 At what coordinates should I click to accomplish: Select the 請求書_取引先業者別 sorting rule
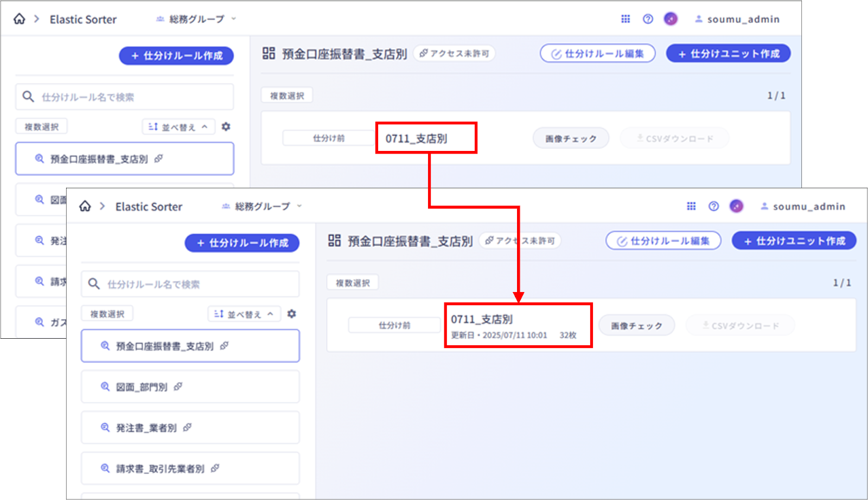pyautogui.click(x=160, y=469)
